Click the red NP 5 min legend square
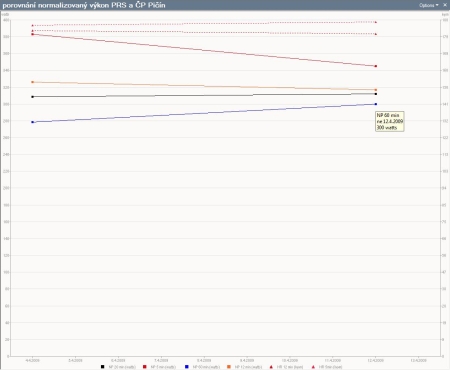This screenshot has height=370, width=450. pyautogui.click(x=145, y=367)
